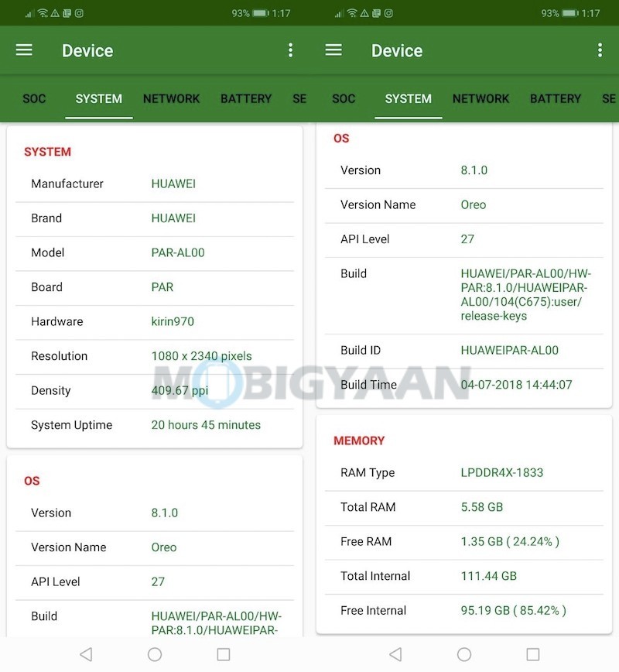Viewport: 619px width, 672px height.
Task: Tap Wi-Fi status icon in left status bar
Action: (43, 13)
